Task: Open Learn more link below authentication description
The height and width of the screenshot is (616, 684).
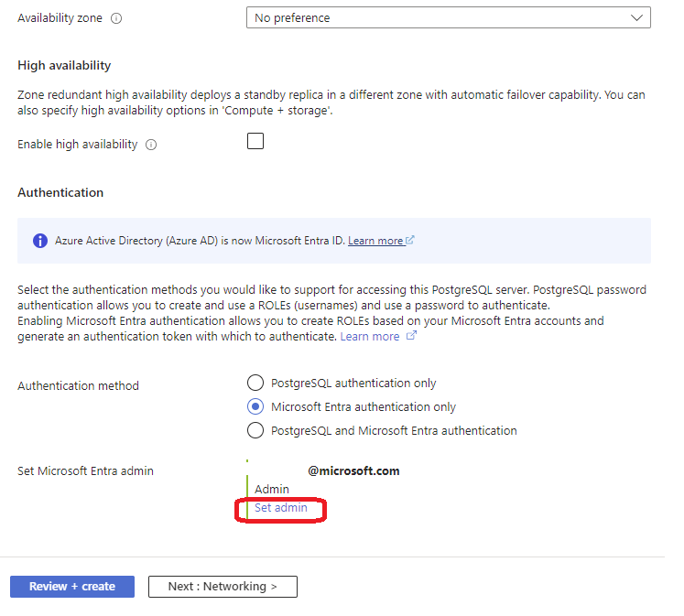Action: 370,336
